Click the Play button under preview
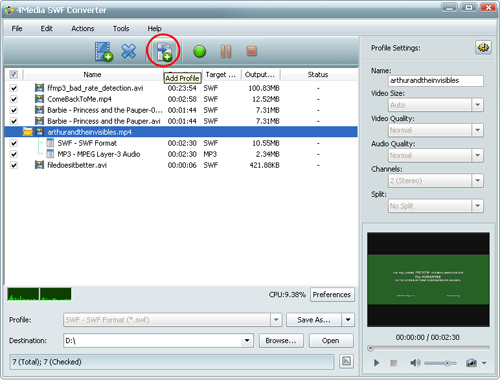The image size is (500, 380). pos(376,363)
